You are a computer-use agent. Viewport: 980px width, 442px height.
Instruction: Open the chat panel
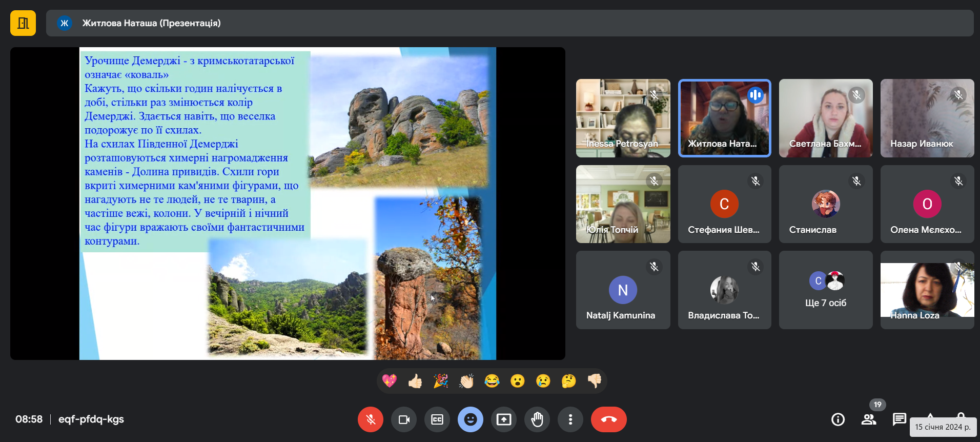tap(899, 419)
